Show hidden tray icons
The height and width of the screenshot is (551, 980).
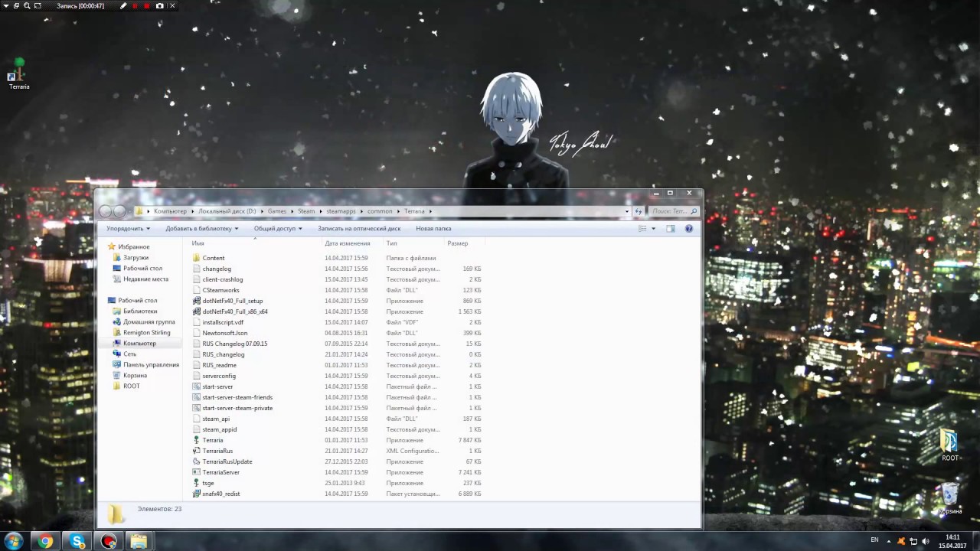[x=889, y=541]
